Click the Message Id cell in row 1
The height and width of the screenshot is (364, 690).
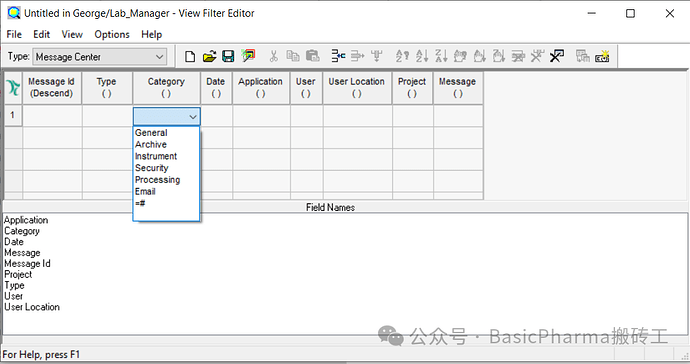52,116
